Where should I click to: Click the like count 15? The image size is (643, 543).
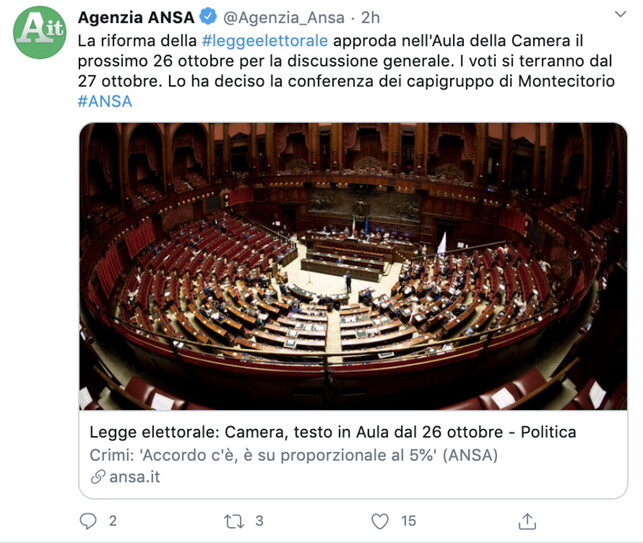(408, 521)
